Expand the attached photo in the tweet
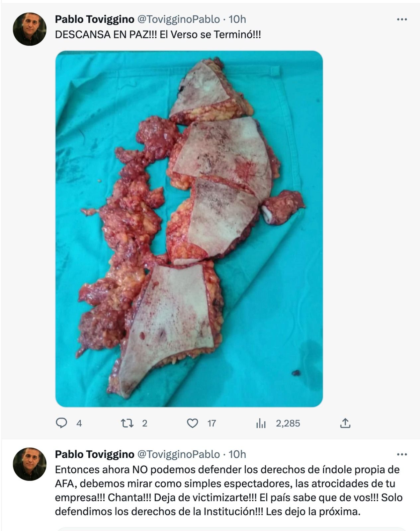This screenshot has width=420, height=531. coord(189,229)
